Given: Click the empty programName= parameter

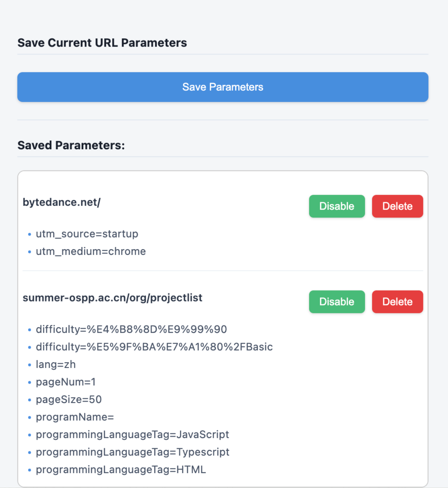Looking at the screenshot, I should tap(75, 417).
